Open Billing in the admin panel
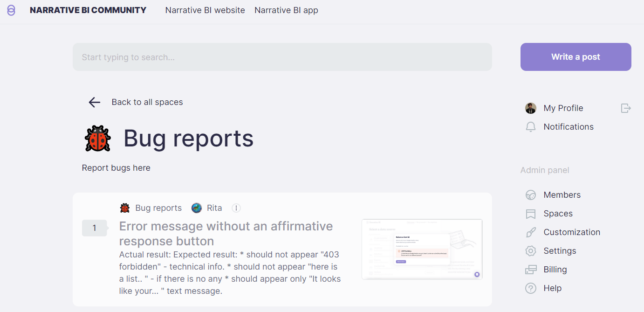Viewport: 644px width, 312px height. click(555, 270)
